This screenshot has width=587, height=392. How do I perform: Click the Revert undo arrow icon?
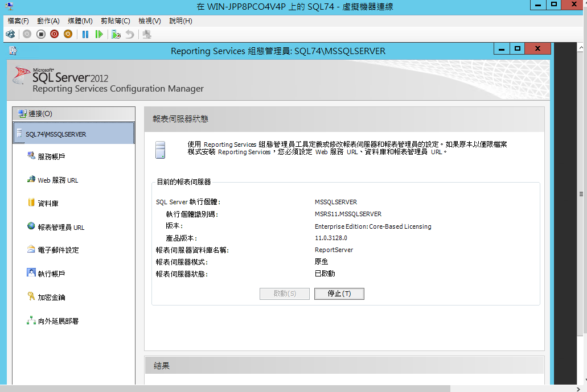(x=130, y=34)
